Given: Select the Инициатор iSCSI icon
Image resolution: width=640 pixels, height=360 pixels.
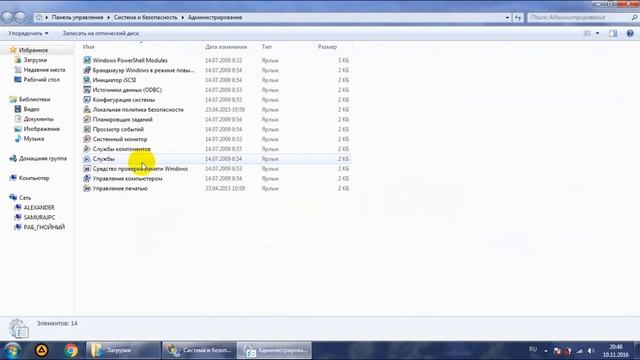Looking at the screenshot, I should tap(87, 80).
